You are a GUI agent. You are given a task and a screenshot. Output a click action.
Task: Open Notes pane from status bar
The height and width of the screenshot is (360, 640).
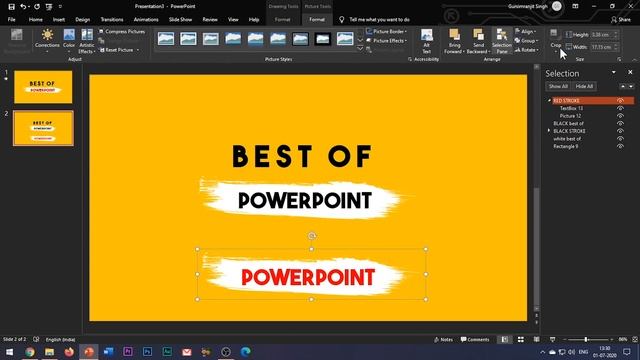(x=443, y=340)
